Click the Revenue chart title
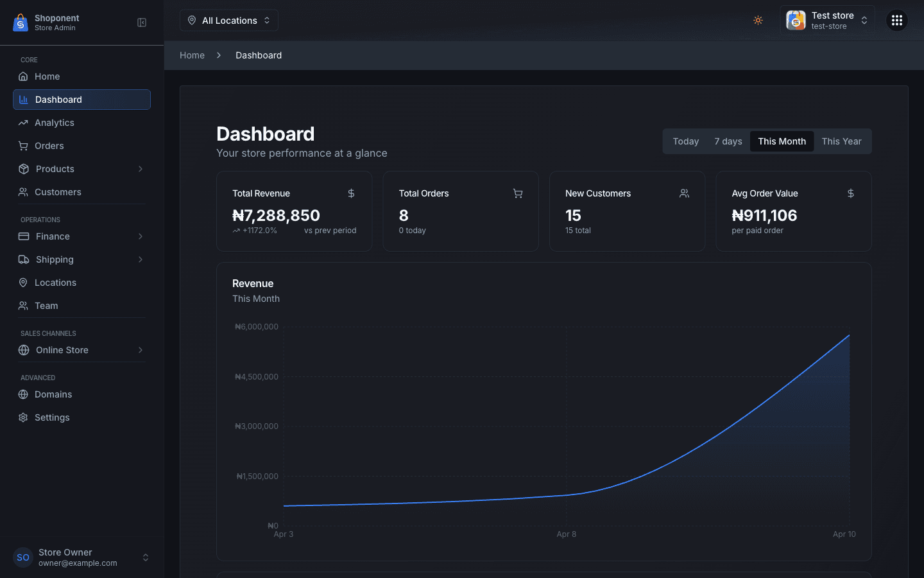The width and height of the screenshot is (924, 578). (253, 283)
